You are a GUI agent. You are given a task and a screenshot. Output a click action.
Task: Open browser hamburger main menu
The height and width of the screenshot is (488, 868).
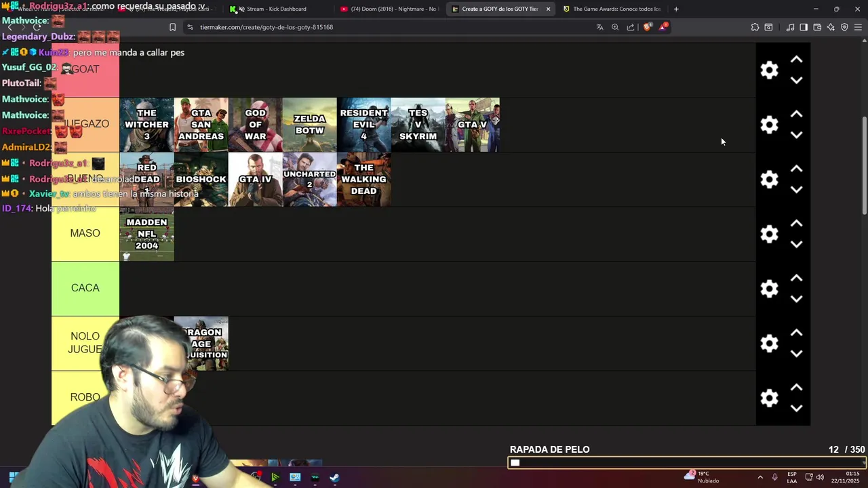(x=858, y=27)
